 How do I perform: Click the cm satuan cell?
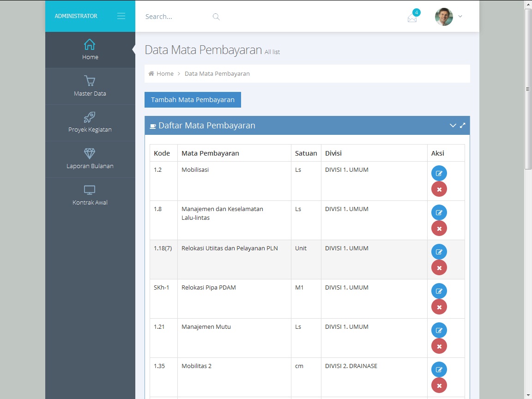(306, 377)
